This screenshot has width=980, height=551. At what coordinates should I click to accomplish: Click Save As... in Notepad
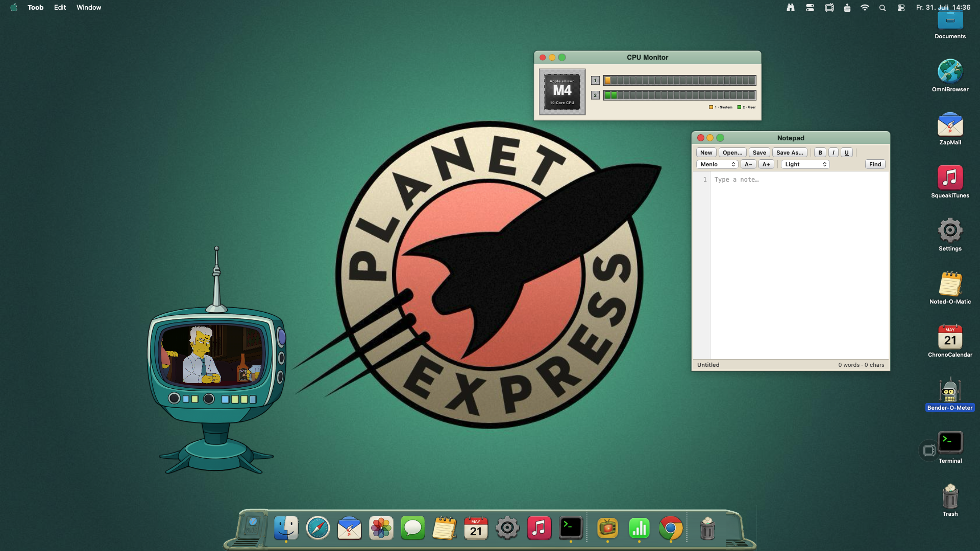coord(790,153)
